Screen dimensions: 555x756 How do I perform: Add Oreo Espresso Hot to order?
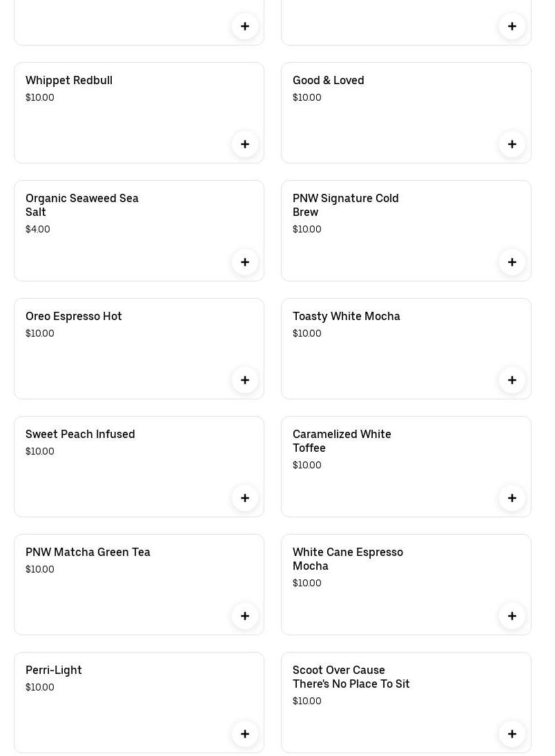[x=245, y=380]
